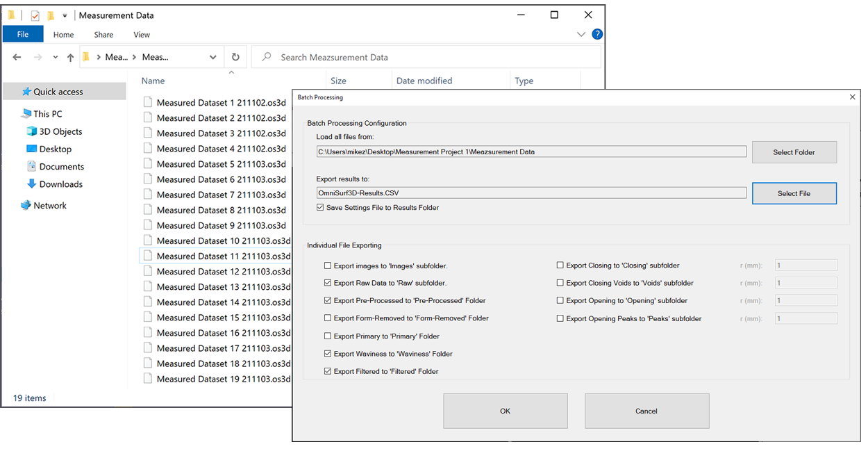Open Customize Quick Access Toolbar dropdown
The width and height of the screenshot is (868, 449).
[65, 15]
